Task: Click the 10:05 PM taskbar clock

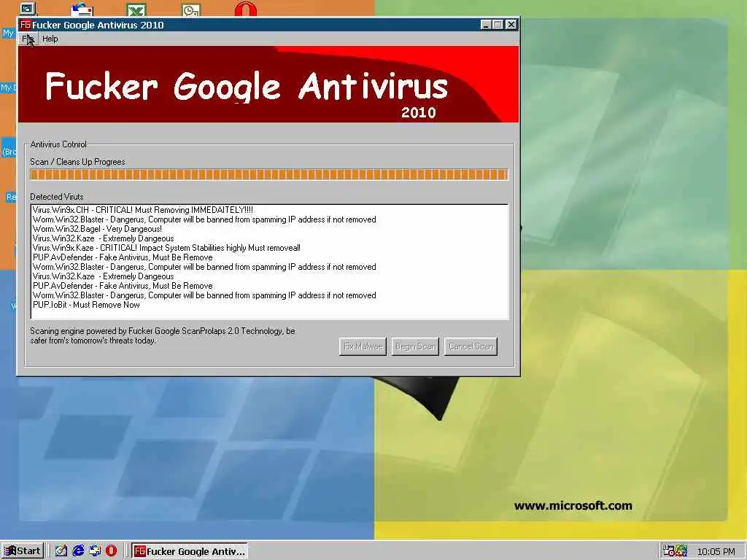Action: pos(716,551)
